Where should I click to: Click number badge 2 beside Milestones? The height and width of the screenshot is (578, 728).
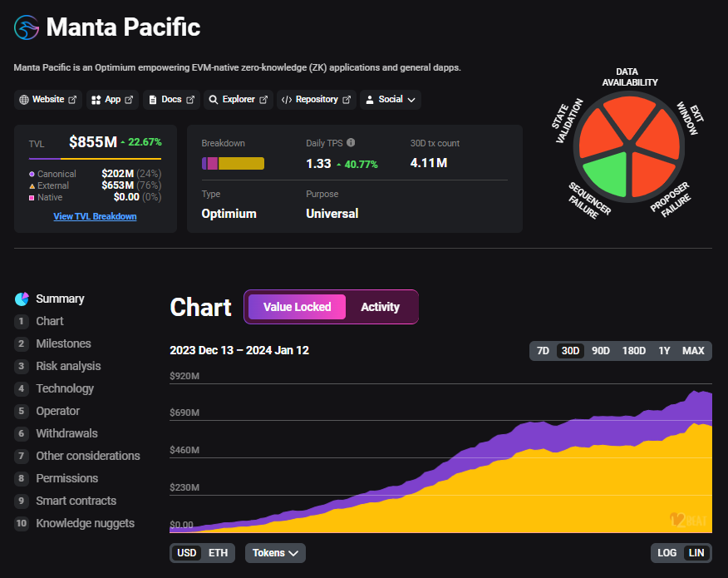tap(21, 343)
